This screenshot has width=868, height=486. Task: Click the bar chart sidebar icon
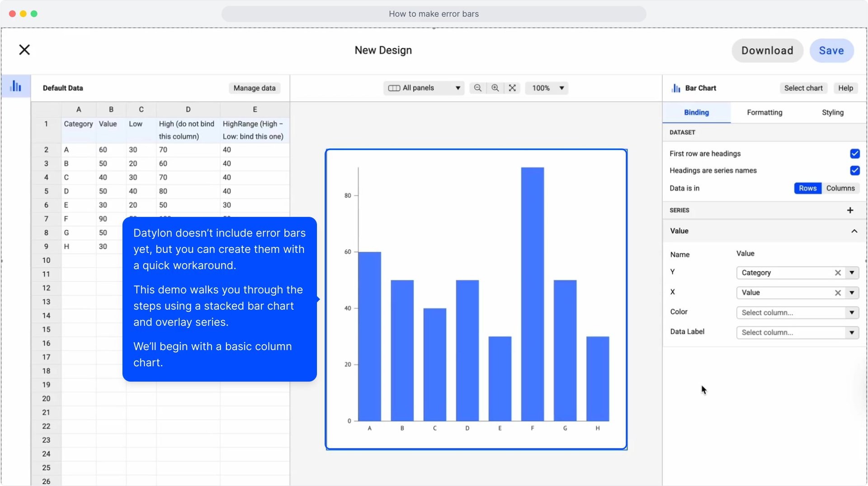(x=16, y=86)
